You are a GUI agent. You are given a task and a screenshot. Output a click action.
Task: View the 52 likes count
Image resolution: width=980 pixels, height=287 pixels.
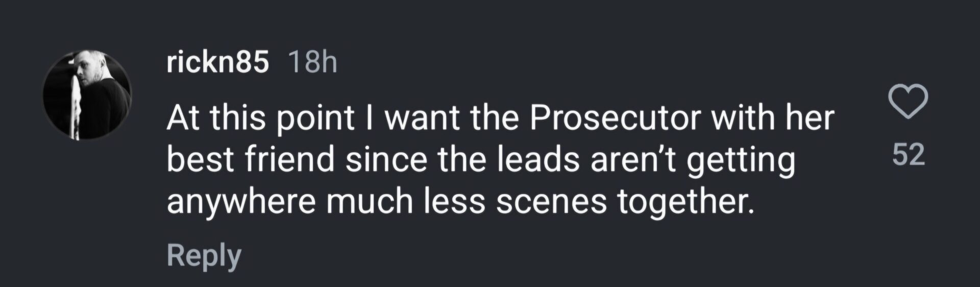point(909,154)
